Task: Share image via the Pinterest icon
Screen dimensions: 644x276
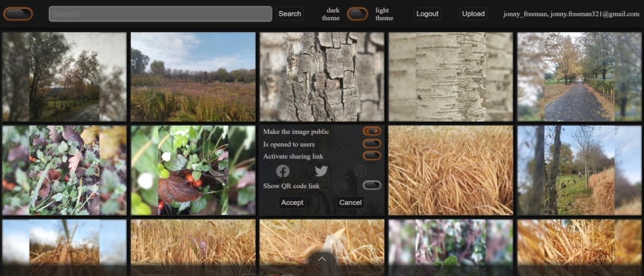Action: 360,171
